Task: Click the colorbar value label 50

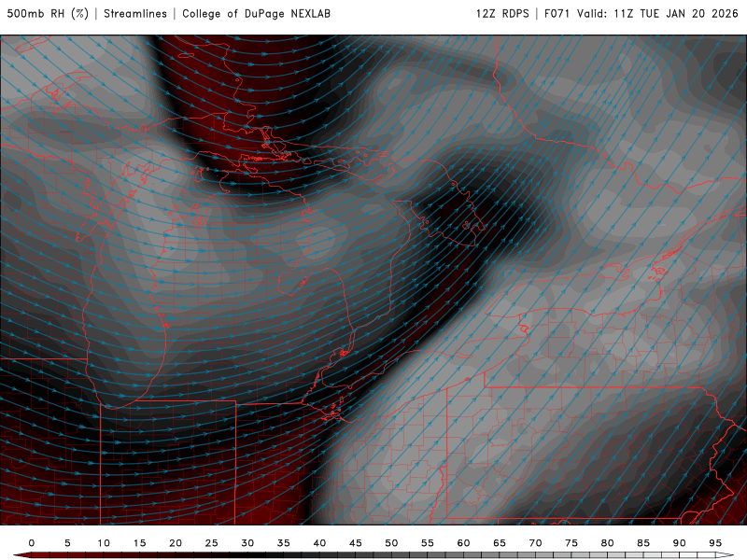Action: click(x=391, y=543)
